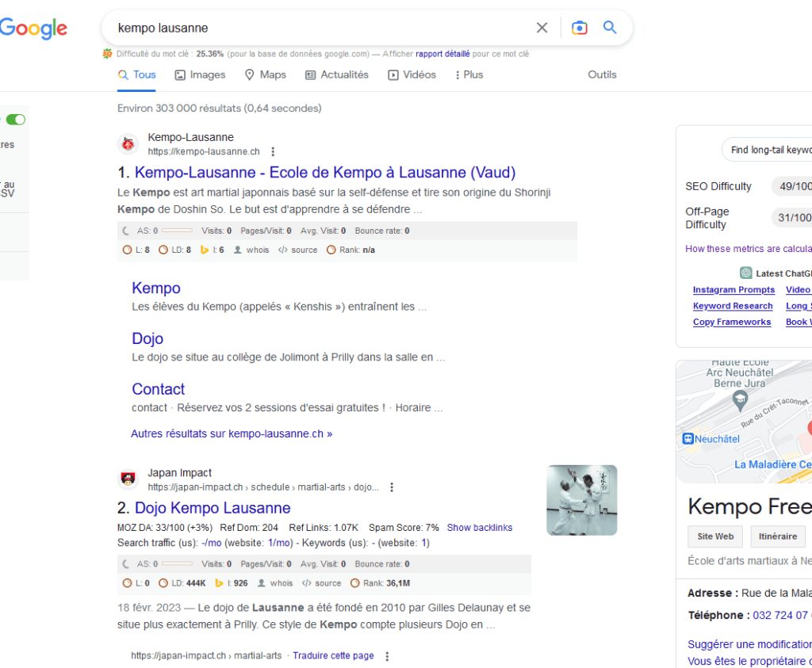
Task: Click the magnifying glass search icon
Action: pos(610,27)
